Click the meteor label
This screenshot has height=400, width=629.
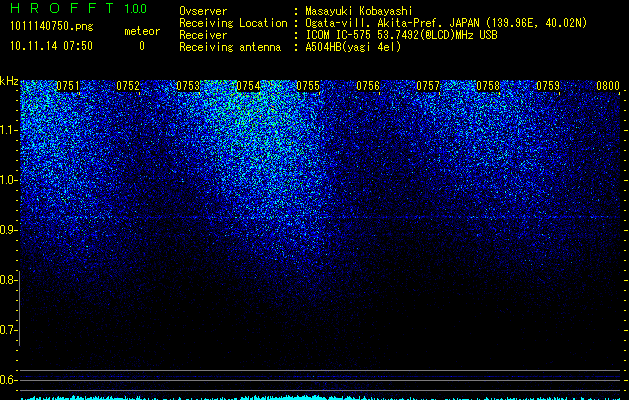142,31
